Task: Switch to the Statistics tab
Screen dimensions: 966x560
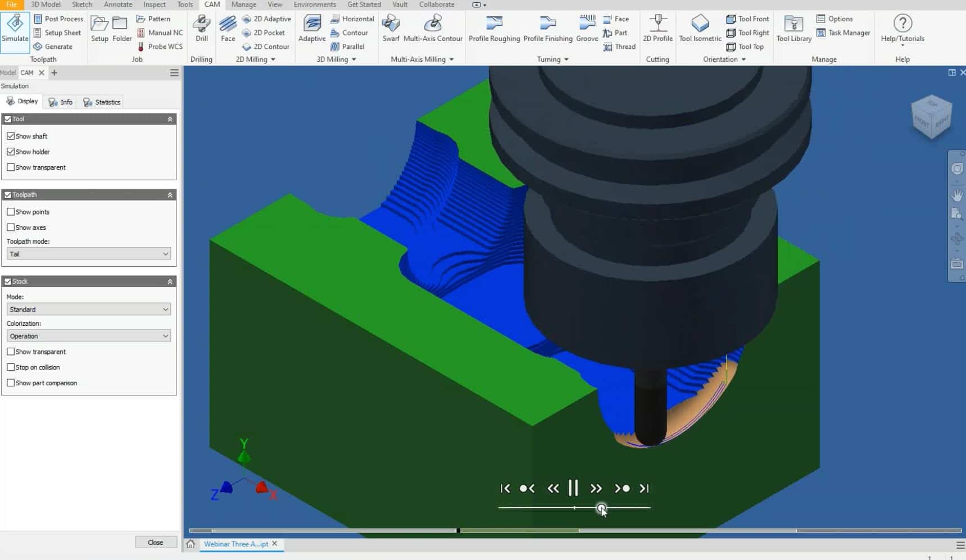Action: (102, 102)
